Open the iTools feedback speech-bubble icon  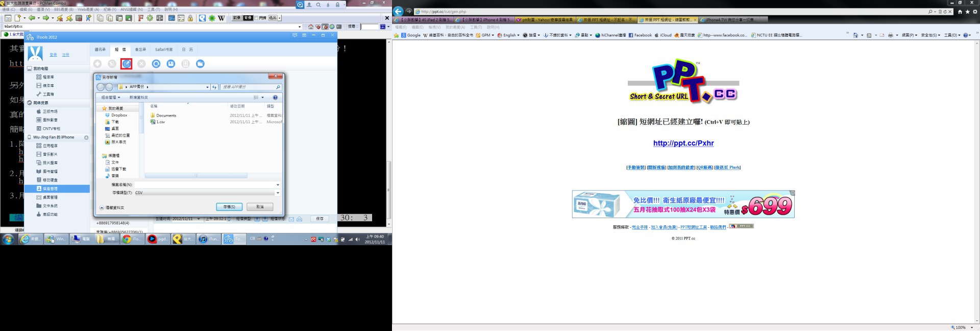pyautogui.click(x=295, y=35)
